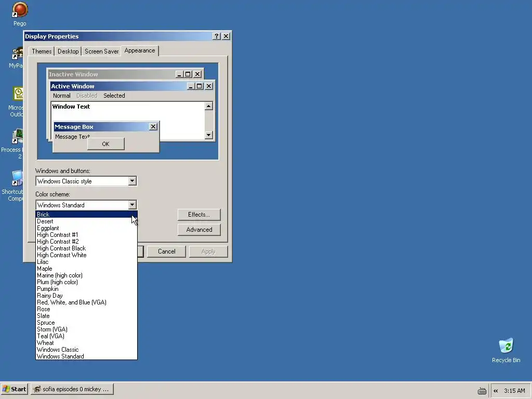Close the Display Properties dialog
The width and height of the screenshot is (532, 399).
coord(226,36)
